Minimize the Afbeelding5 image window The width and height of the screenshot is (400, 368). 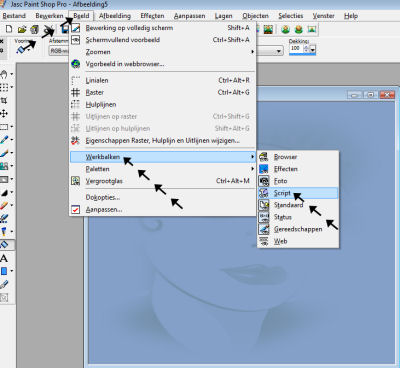tap(355, 95)
